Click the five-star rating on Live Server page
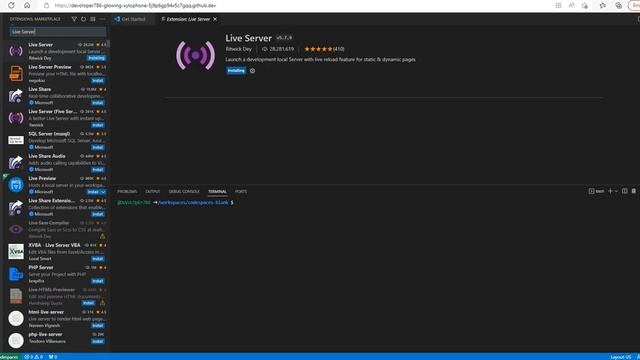The height and width of the screenshot is (360, 640). [x=324, y=49]
